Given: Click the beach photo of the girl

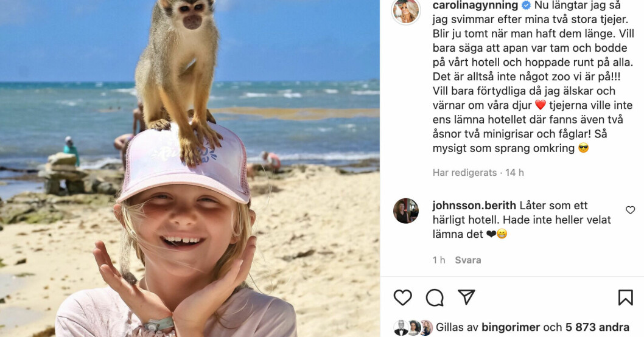Looking at the screenshot, I should pos(190,168).
